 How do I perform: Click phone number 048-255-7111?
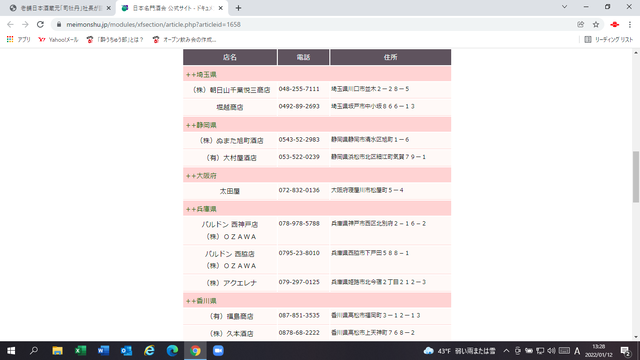(x=299, y=89)
